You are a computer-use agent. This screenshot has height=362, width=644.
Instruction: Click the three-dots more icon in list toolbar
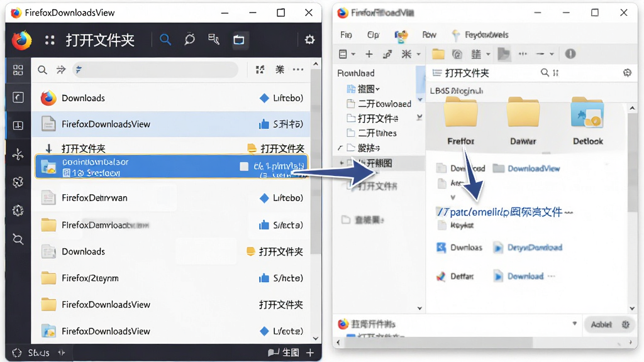(x=298, y=70)
